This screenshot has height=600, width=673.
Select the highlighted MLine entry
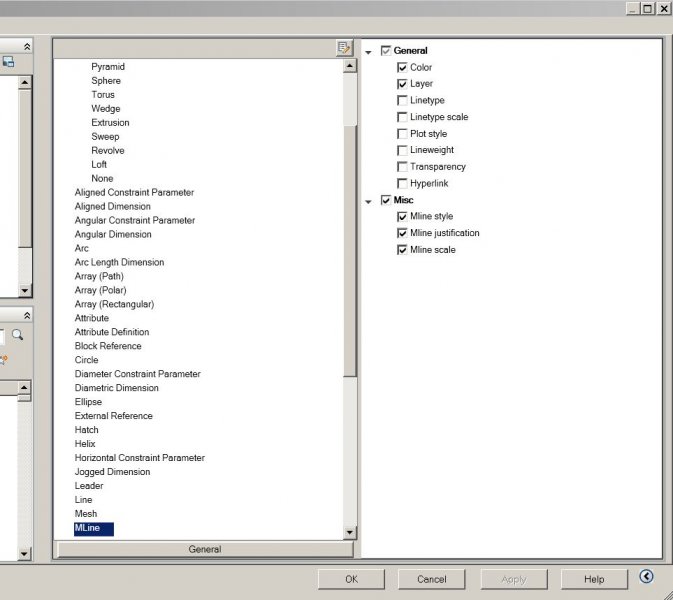(94, 528)
